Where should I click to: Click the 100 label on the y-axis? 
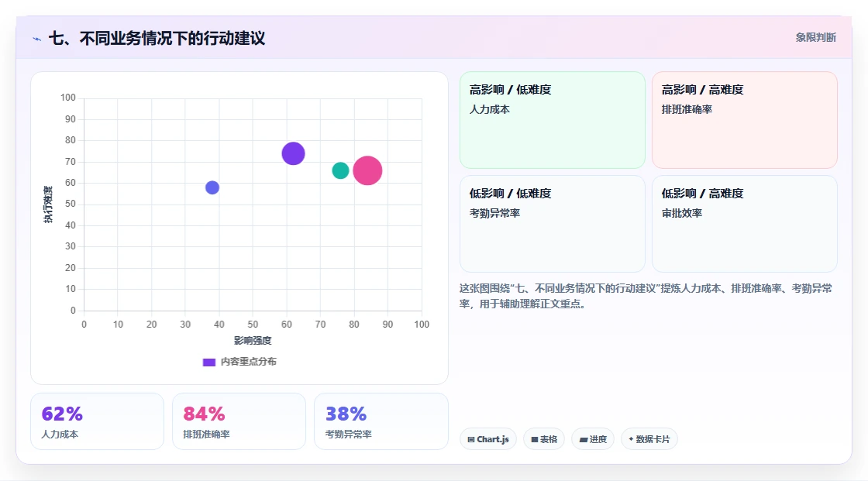68,98
